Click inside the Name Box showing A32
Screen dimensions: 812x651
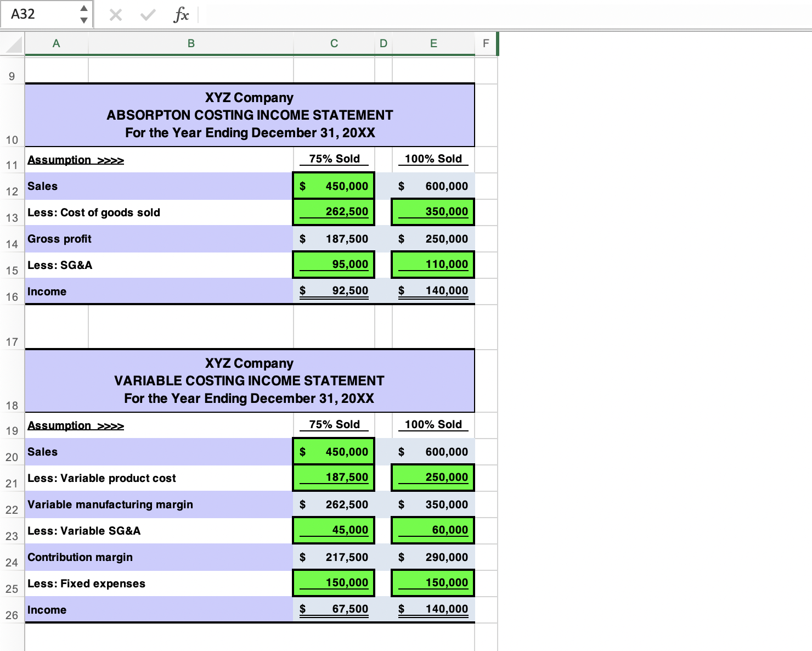[38, 15]
